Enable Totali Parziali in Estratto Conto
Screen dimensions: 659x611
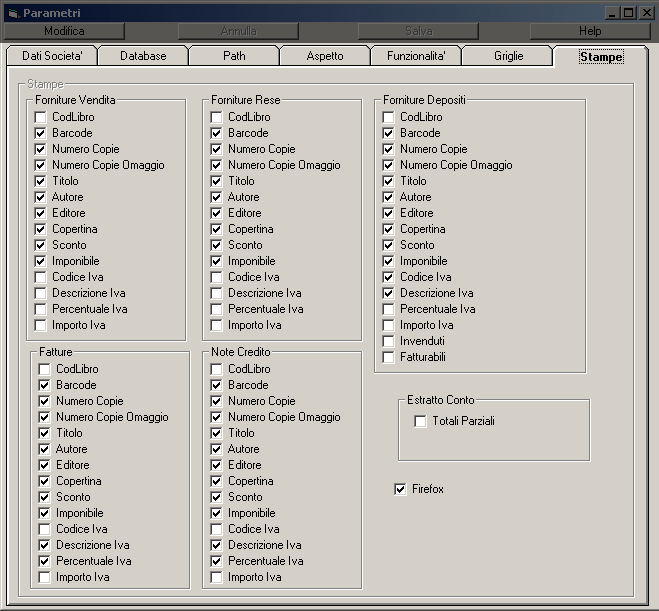420,421
